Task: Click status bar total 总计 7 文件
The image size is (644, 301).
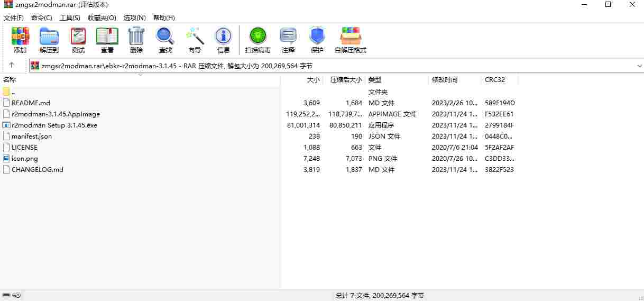Action: click(380, 295)
